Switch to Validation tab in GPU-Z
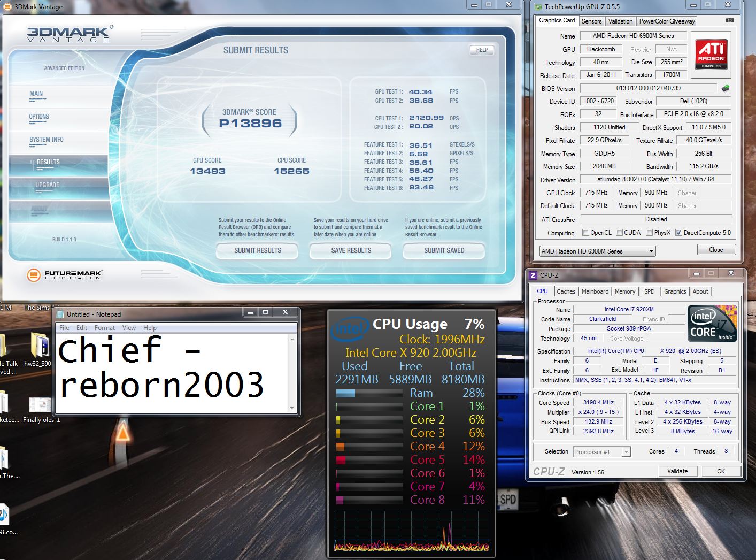 tap(620, 21)
